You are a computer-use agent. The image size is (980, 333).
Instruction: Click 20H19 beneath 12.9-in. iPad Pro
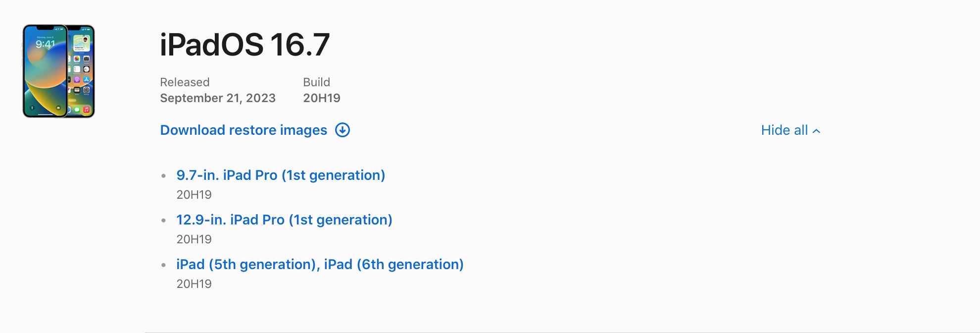pos(194,239)
